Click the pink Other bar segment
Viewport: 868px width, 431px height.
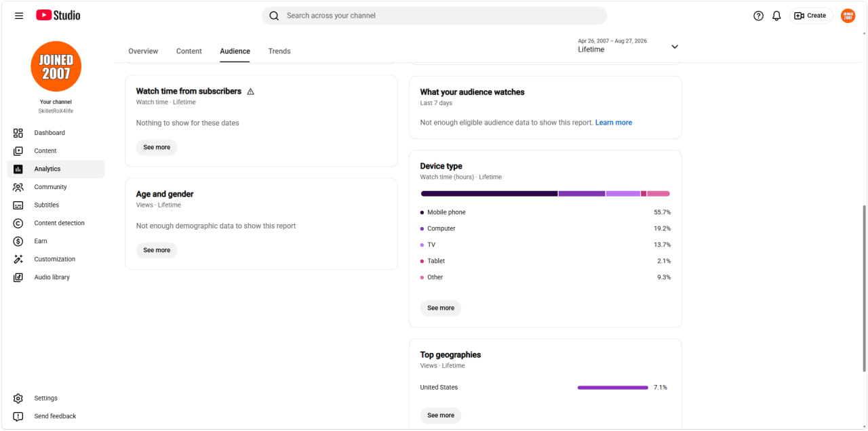pos(658,194)
